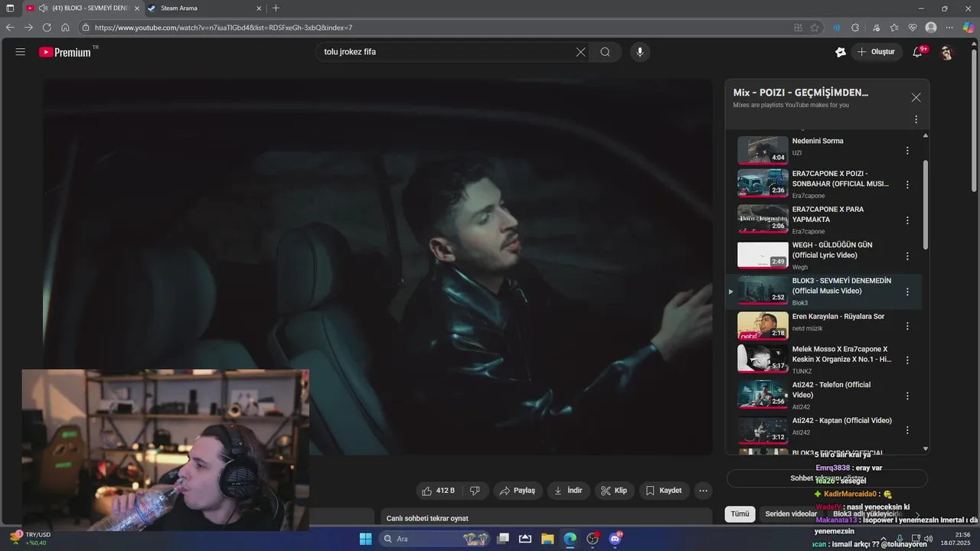
Task: Open more actions ellipsis below the video
Action: (703, 491)
